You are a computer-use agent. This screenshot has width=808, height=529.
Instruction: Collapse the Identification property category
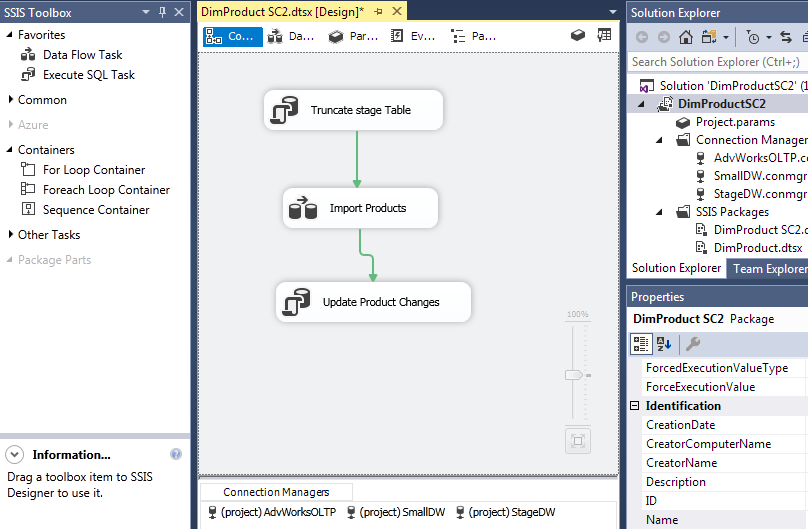pos(635,406)
